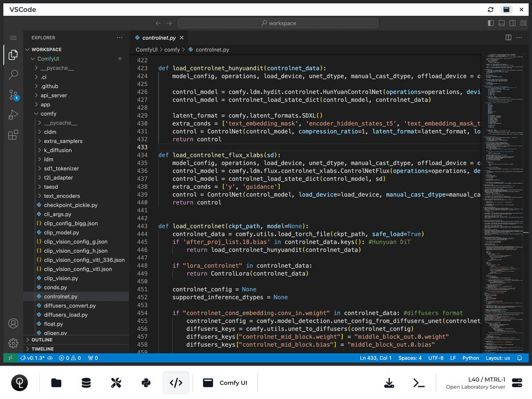
Task: Toggle the bottom panel layout button
Action: [x=501, y=23]
